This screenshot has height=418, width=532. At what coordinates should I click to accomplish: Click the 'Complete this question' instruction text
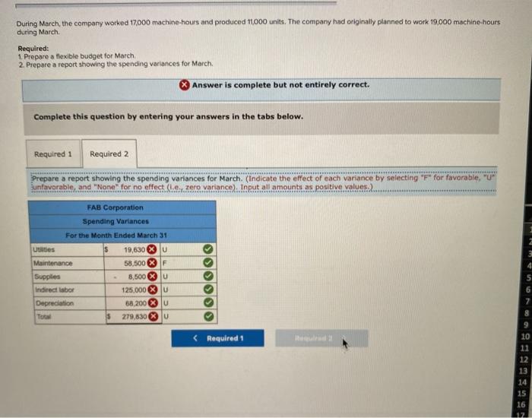click(168, 117)
